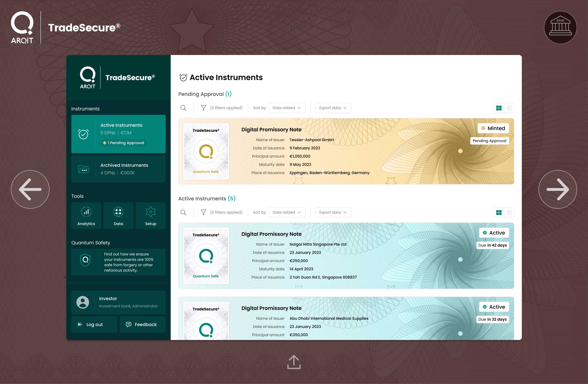Switch the Active Instruments (5) list to grid view
Image resolution: width=588 pixels, height=384 pixels.
coord(499,212)
